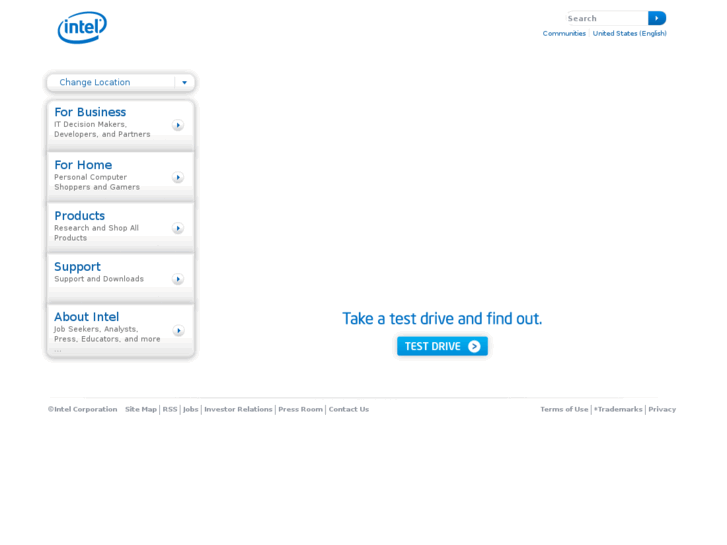Open the Change Location dropdown arrow
Image resolution: width=727 pixels, height=545 pixels.
click(x=185, y=83)
